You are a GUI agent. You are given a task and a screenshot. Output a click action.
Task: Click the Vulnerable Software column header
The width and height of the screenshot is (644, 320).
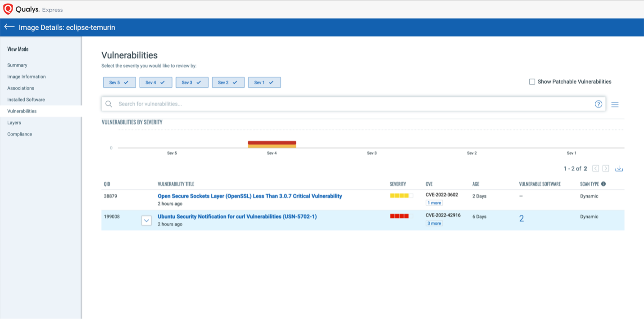tap(540, 184)
